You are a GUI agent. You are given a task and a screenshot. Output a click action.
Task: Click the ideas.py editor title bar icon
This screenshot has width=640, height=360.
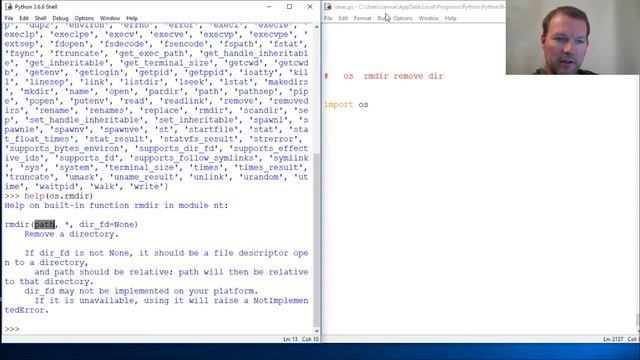click(328, 7)
